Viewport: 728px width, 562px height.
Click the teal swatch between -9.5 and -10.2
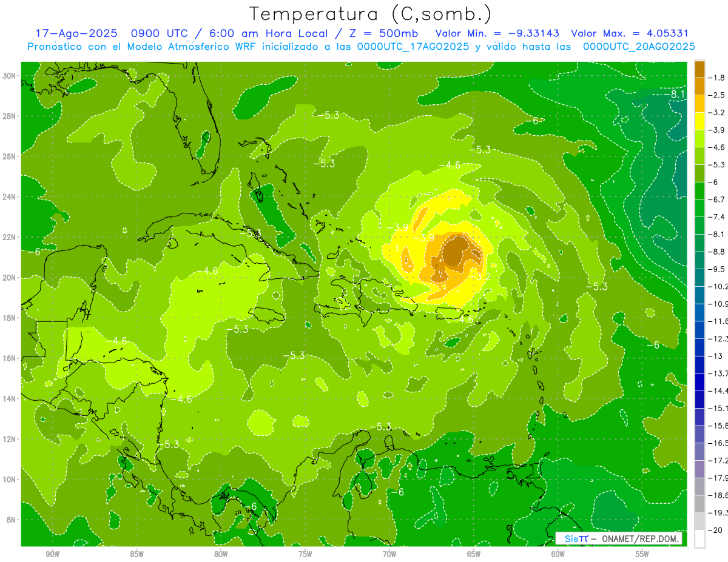699,278
